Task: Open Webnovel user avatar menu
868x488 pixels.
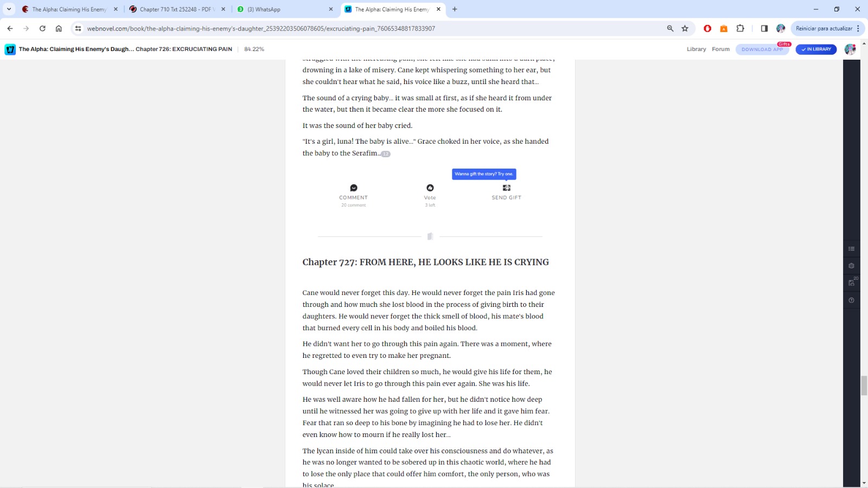Action: (850, 49)
